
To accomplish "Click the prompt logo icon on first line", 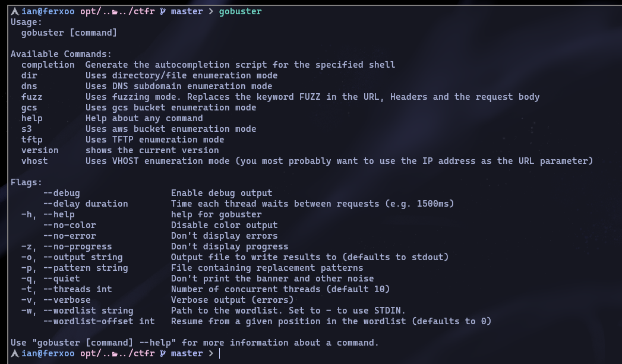I will 15,11.
